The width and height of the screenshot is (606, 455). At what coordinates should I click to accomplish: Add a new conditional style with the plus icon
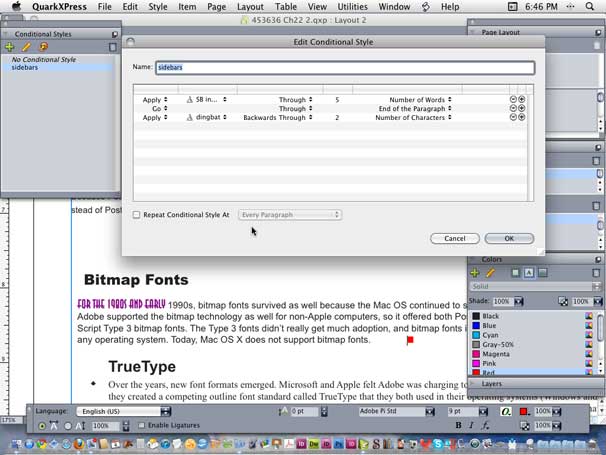(x=9, y=47)
